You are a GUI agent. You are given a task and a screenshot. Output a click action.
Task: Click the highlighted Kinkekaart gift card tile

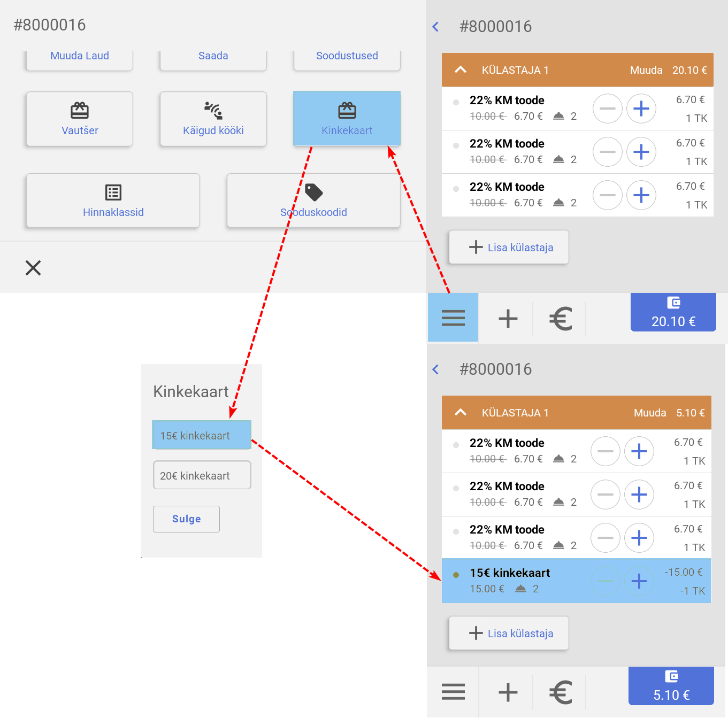coord(347,118)
